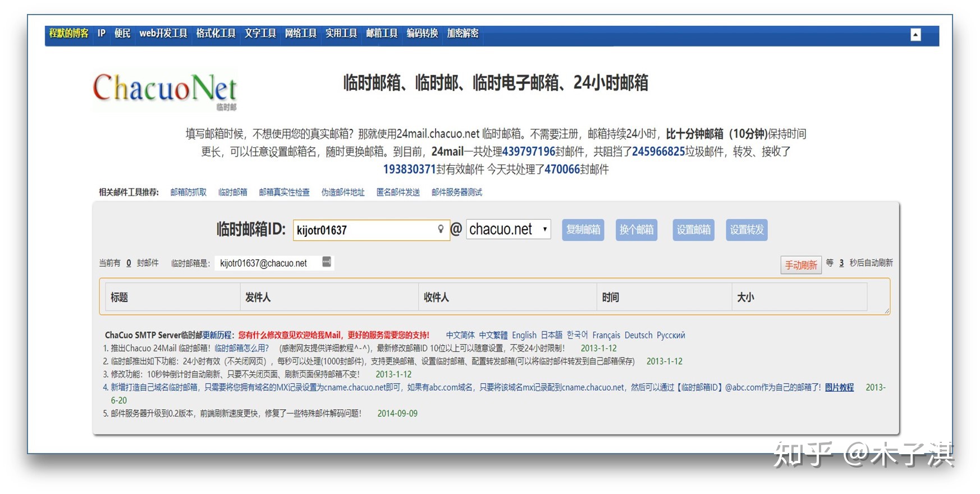Open the IP menu item
This screenshot has height=494, width=980.
pos(102,33)
